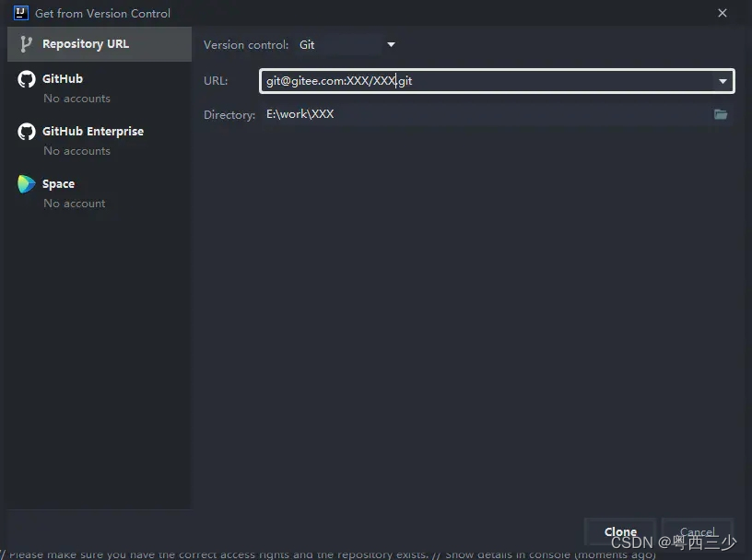Open the Version control Git dropdown
Screen dimensions: 752x560
tap(347, 44)
